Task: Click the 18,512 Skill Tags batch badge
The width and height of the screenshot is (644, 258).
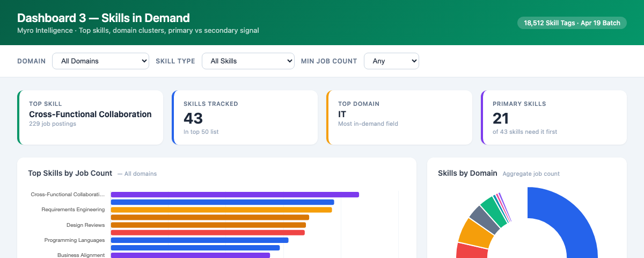Action: point(572,23)
